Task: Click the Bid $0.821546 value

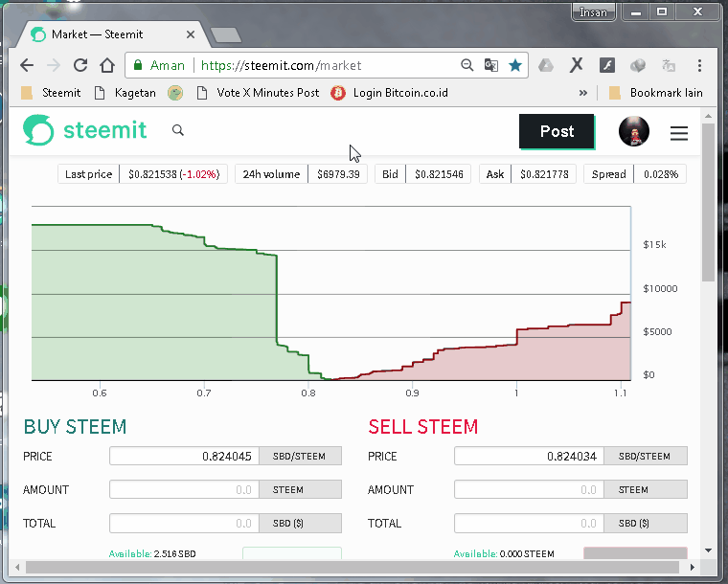Action: 439,174
